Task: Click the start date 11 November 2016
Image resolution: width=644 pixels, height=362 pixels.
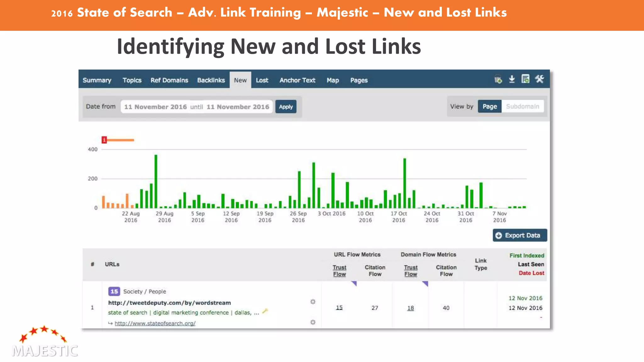Action: (x=155, y=107)
